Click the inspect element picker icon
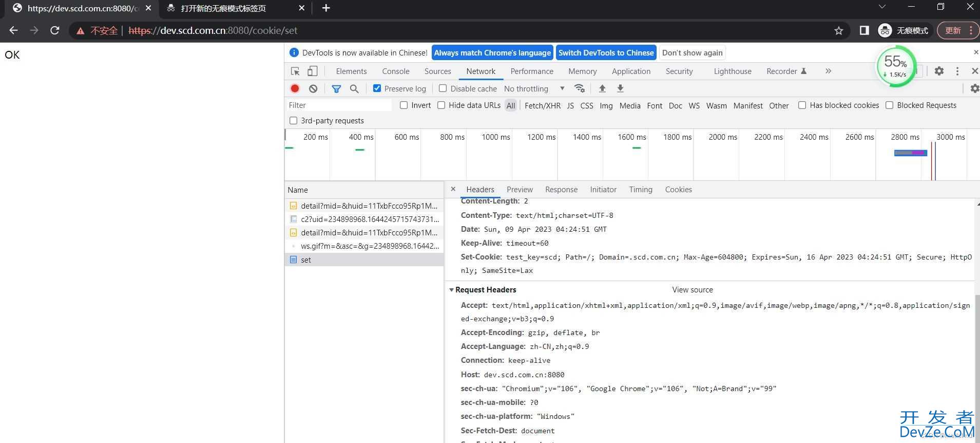 click(x=295, y=71)
